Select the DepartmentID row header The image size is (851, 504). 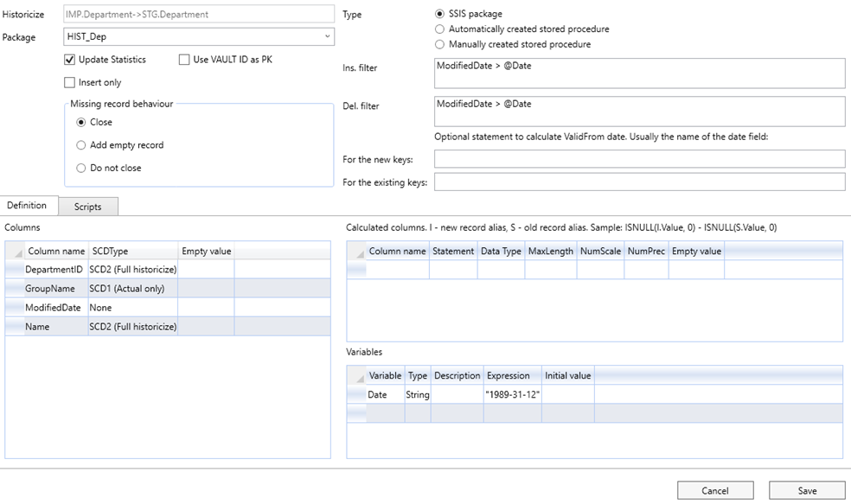[x=15, y=269]
